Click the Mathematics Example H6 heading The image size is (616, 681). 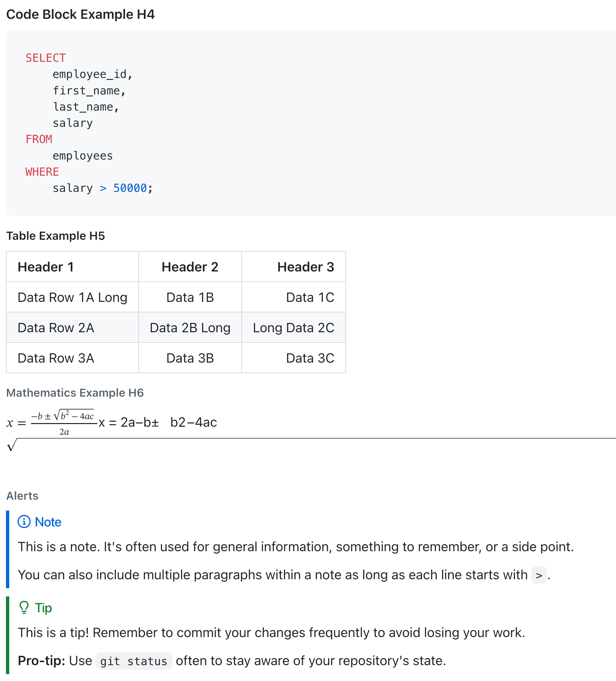pyautogui.click(x=75, y=393)
